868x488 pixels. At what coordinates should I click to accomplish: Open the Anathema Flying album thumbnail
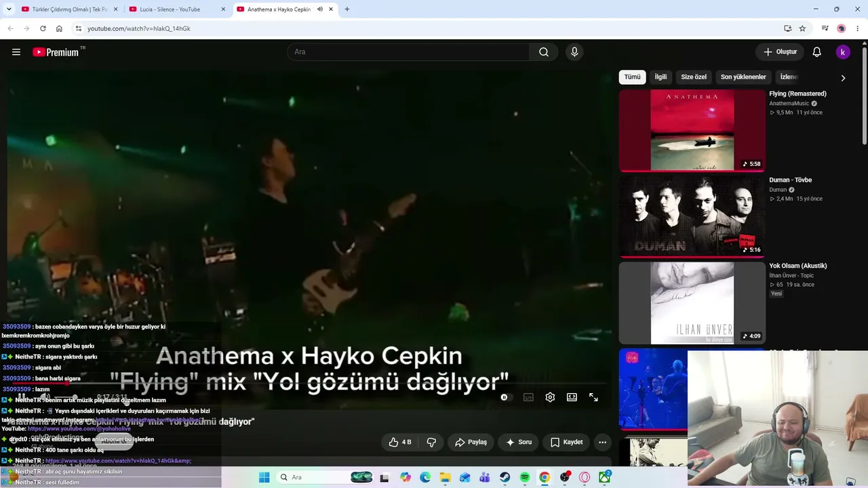(x=692, y=130)
